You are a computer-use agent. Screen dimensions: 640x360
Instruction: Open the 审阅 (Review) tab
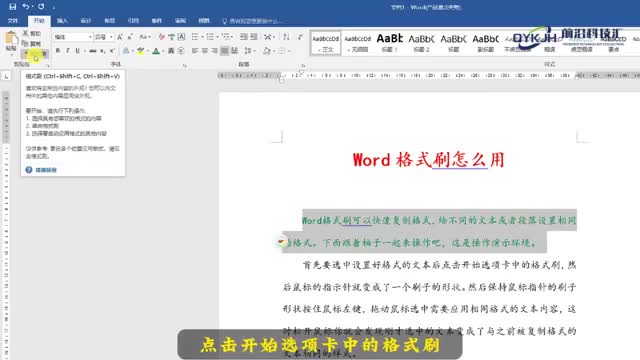click(180, 20)
